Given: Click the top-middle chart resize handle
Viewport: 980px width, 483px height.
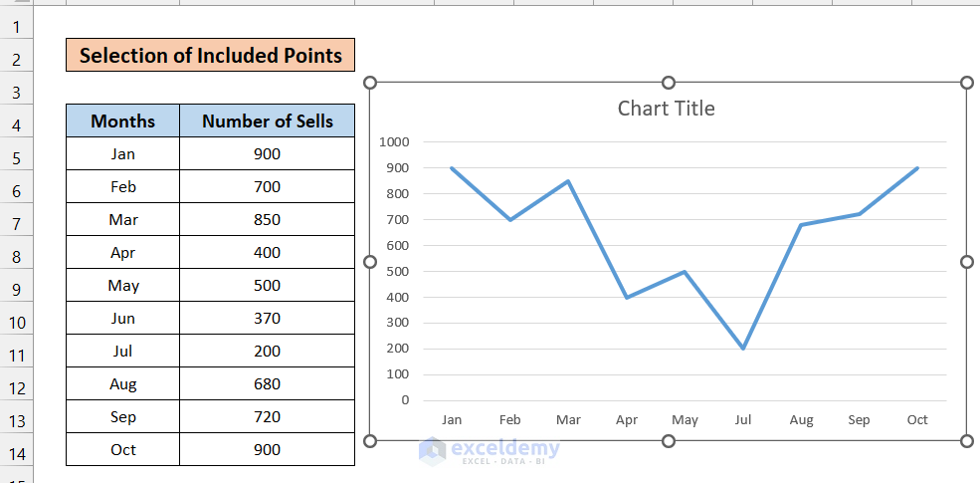Looking at the screenshot, I should [x=669, y=83].
